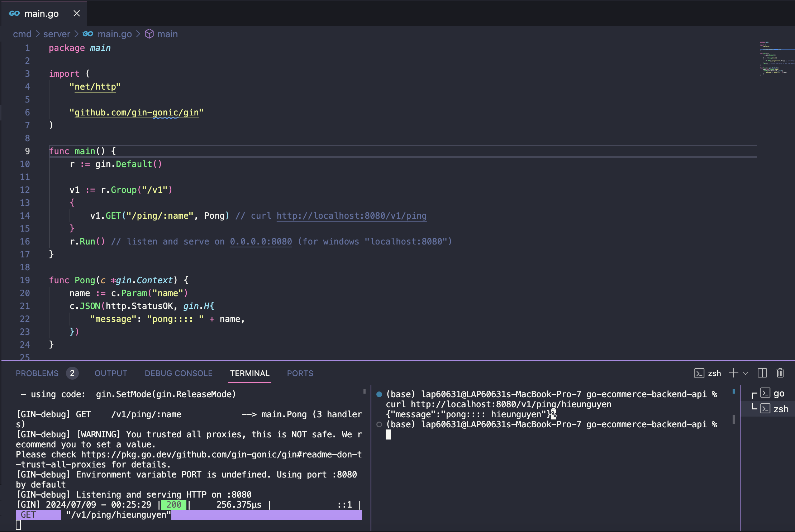Open the OUTPUT panel tab
The image size is (795, 532).
coord(111,373)
